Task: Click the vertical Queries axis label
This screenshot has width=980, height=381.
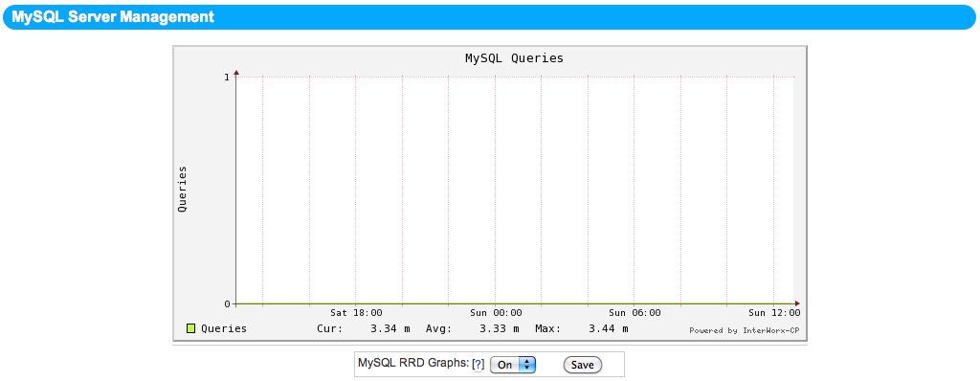Action: coord(183,190)
